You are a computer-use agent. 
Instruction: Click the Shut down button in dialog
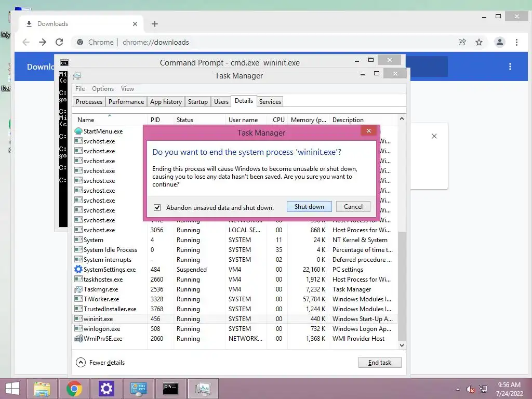coord(309,207)
